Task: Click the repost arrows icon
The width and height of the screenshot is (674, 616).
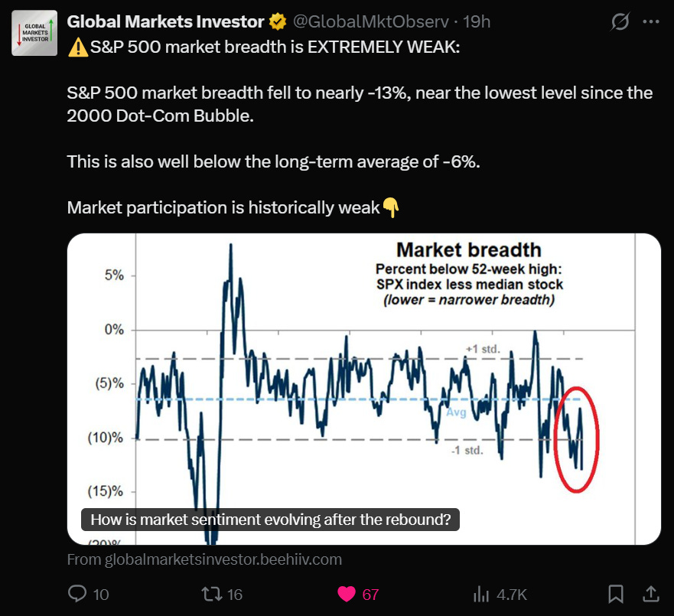Action: pos(211,594)
